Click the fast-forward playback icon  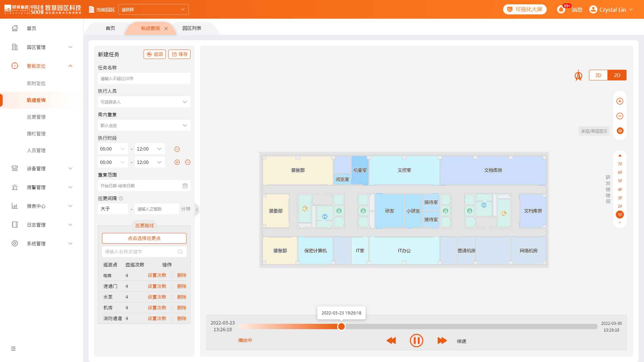442,341
